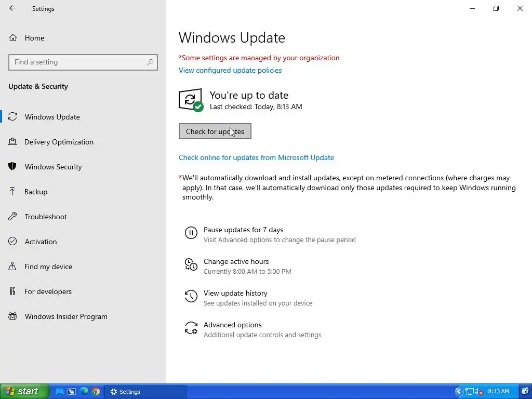
Task: Click the update status icon with green check
Action: (191, 100)
